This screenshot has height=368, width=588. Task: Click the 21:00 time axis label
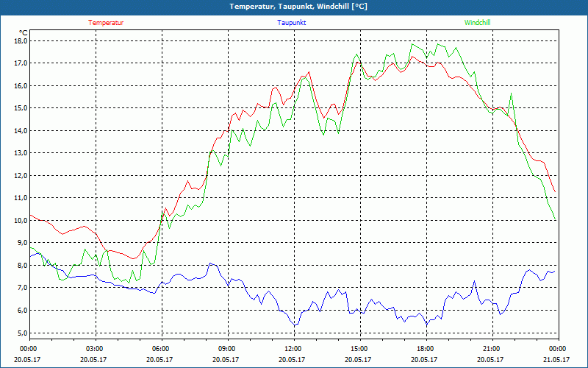tap(492, 349)
